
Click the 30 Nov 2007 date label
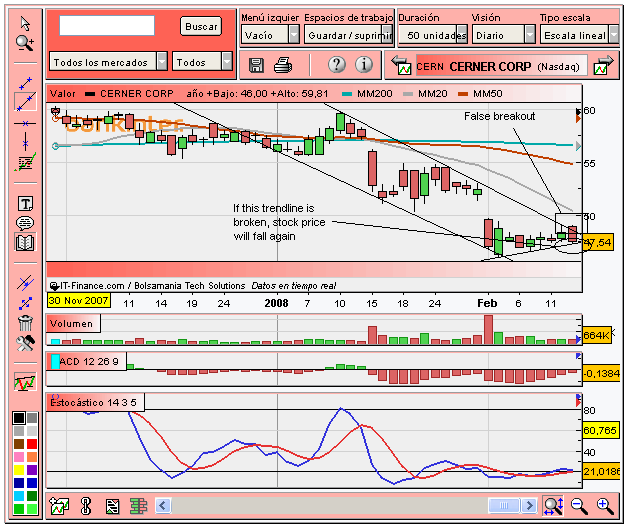[x=79, y=300]
